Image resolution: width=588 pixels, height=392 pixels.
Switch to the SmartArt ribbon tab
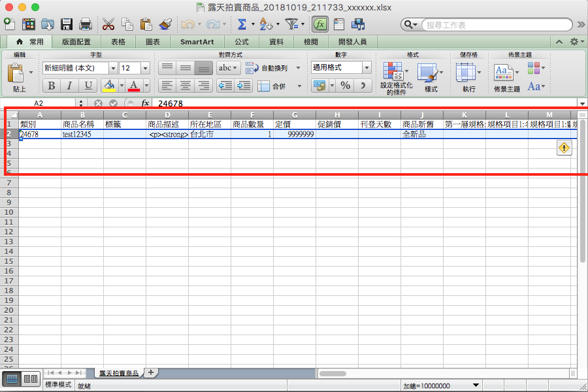pyautogui.click(x=197, y=42)
